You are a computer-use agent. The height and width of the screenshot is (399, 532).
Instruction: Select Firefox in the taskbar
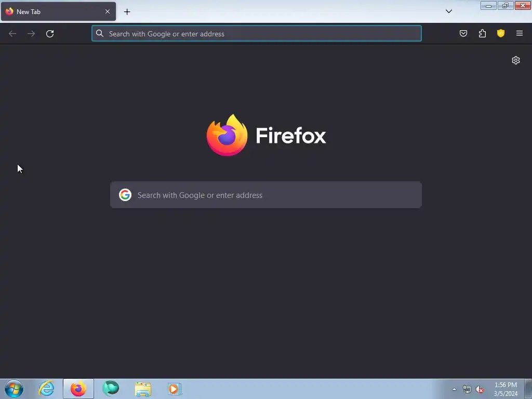pyautogui.click(x=78, y=389)
